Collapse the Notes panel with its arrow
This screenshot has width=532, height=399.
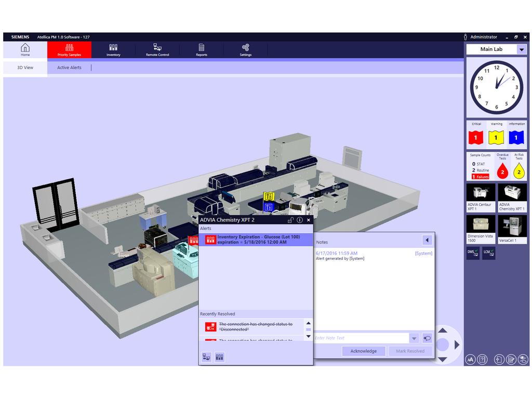(427, 240)
